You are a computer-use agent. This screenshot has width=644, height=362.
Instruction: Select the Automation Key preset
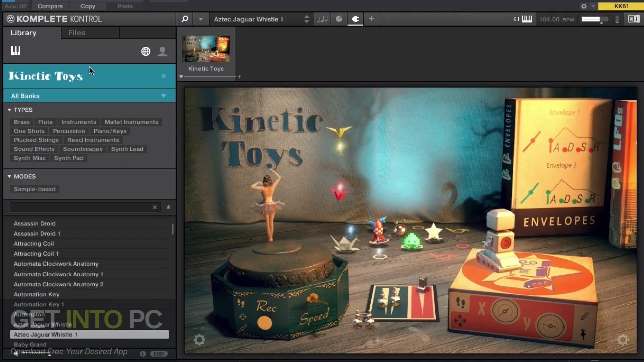tap(90, 294)
